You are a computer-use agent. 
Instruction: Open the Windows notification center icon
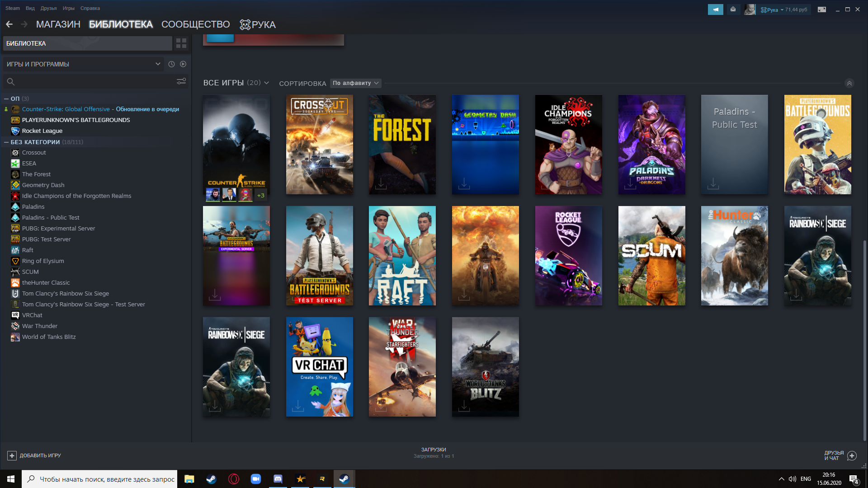click(x=854, y=479)
